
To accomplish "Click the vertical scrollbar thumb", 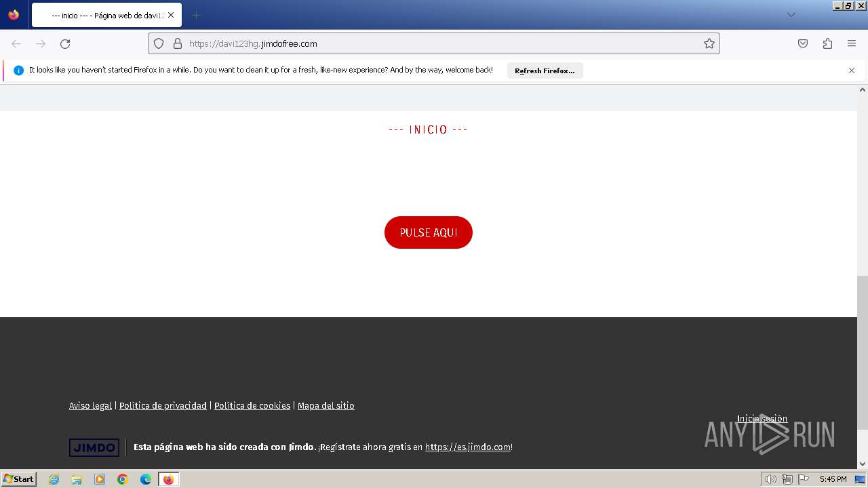I will (x=863, y=352).
